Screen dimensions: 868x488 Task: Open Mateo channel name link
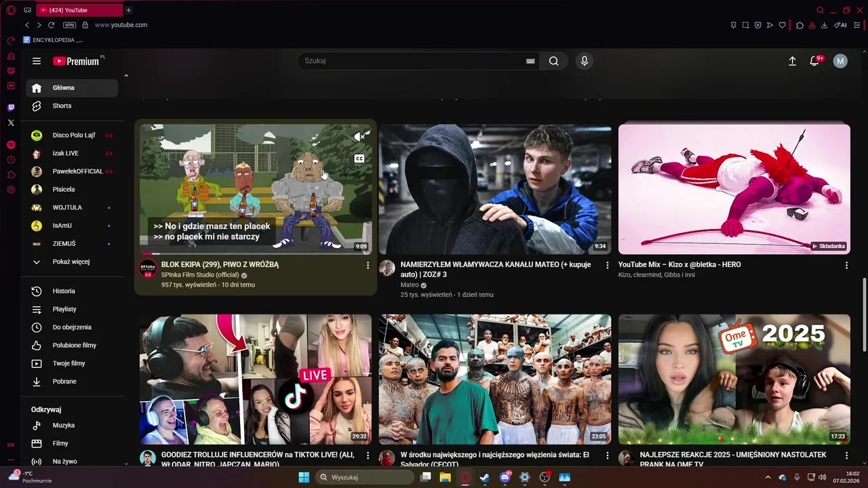410,285
